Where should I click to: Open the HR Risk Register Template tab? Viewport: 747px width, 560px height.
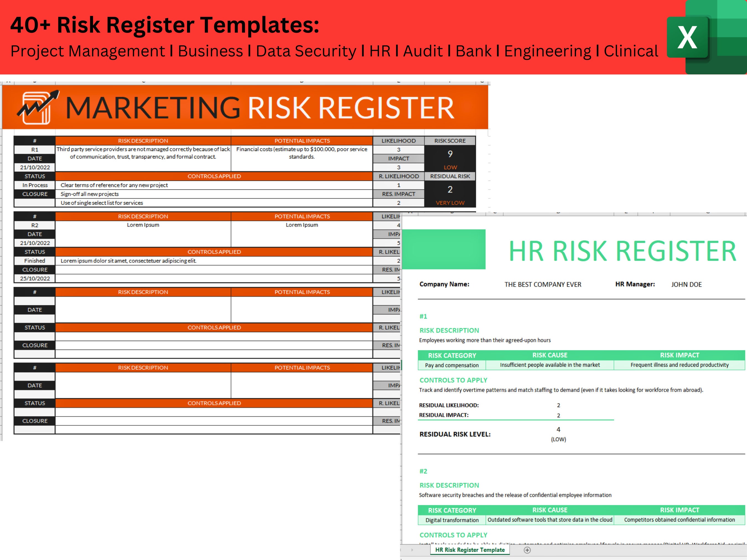tap(470, 550)
